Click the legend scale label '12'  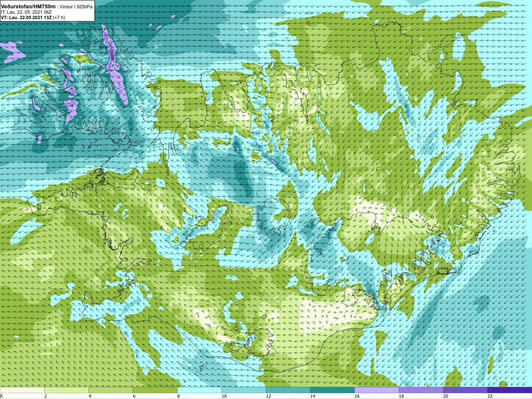(268, 397)
